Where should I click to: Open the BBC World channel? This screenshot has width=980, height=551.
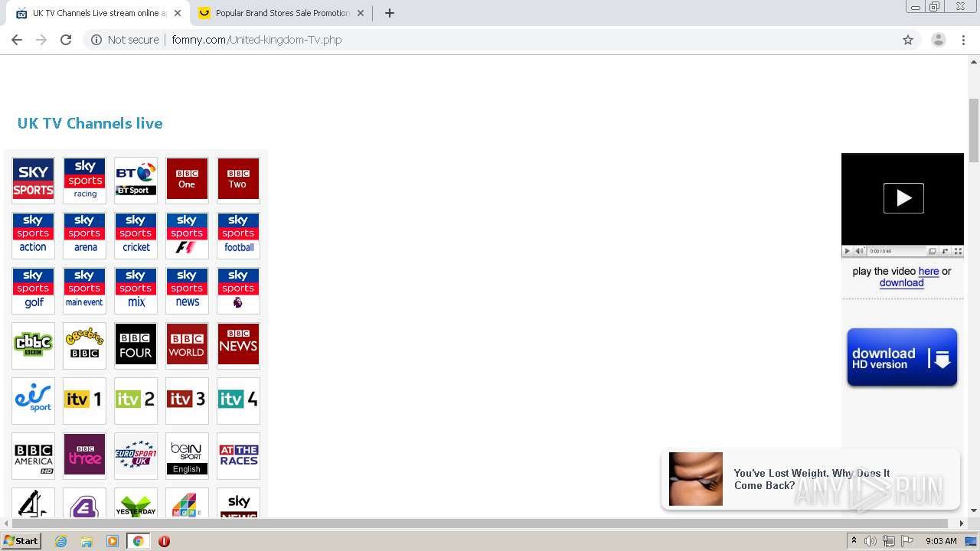[187, 346]
